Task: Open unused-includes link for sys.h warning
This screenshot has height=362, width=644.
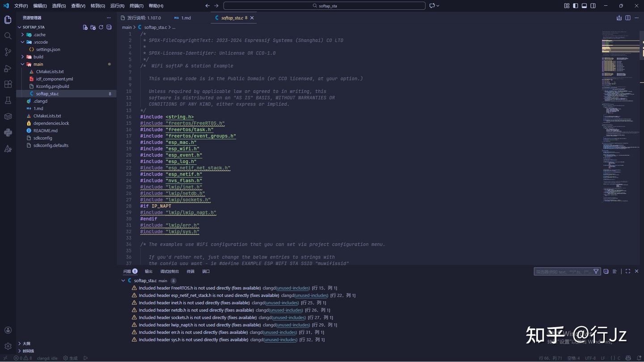Action: [x=280, y=340]
